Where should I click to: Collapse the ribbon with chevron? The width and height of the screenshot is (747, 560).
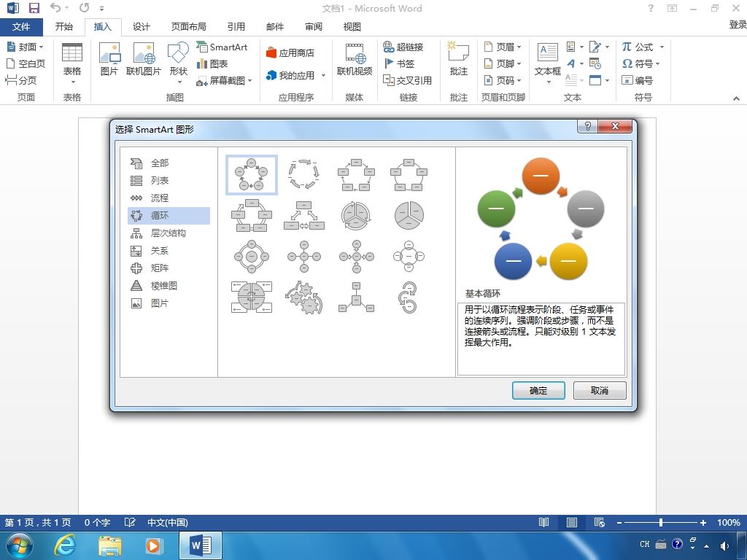click(x=736, y=98)
